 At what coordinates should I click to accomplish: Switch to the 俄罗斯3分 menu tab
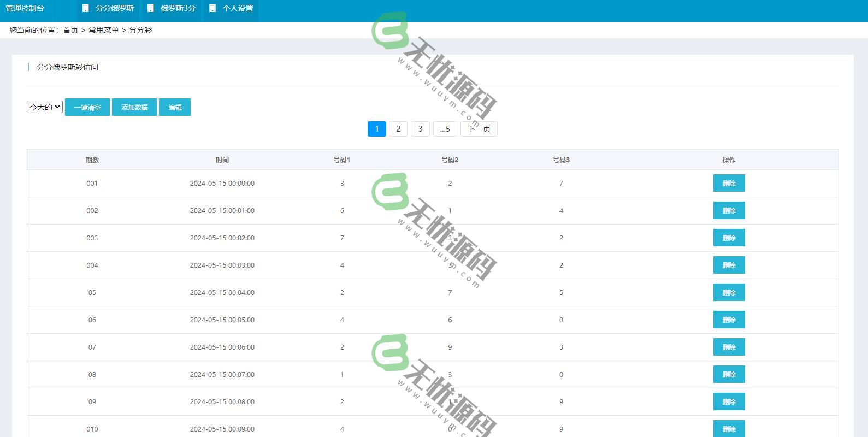178,8
